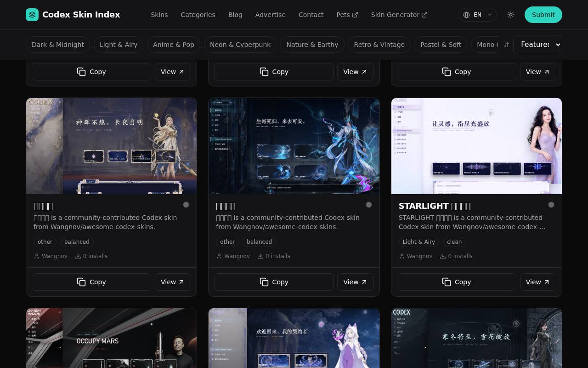Viewport: 588px width, 368px height.
Task: Filter by Light & Airy category chip
Action: tap(119, 45)
